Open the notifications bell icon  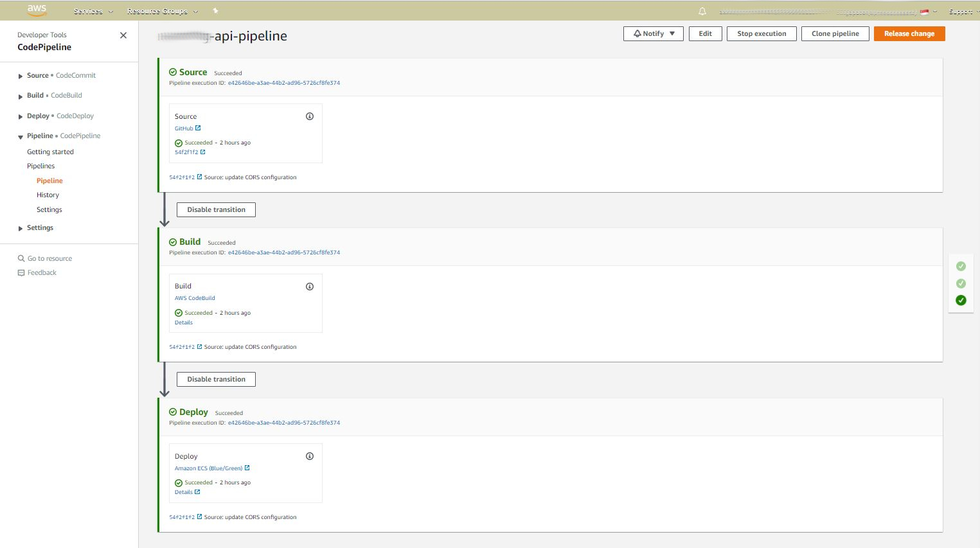point(702,12)
